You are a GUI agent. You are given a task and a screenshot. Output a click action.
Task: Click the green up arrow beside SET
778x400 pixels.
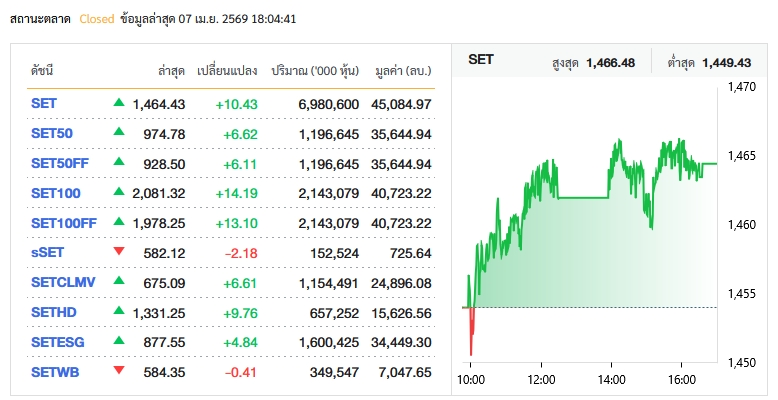click(120, 103)
